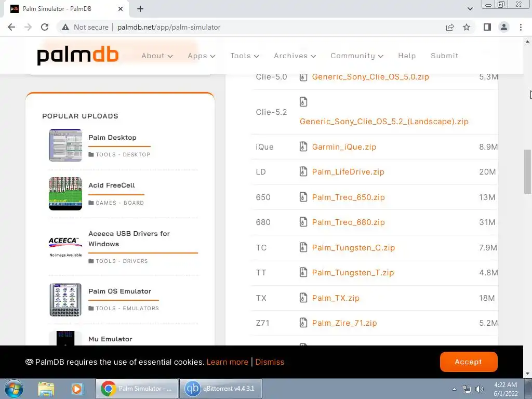Screen dimensions: 532x399
Task: Click the Palm OS Emulator thumbnail image
Action: pyautogui.click(x=65, y=300)
